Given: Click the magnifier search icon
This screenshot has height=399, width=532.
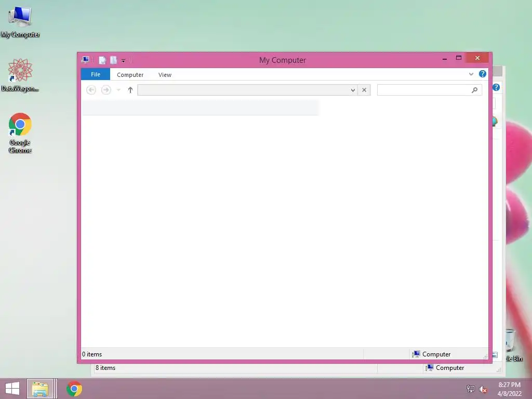Looking at the screenshot, I should click(x=475, y=90).
